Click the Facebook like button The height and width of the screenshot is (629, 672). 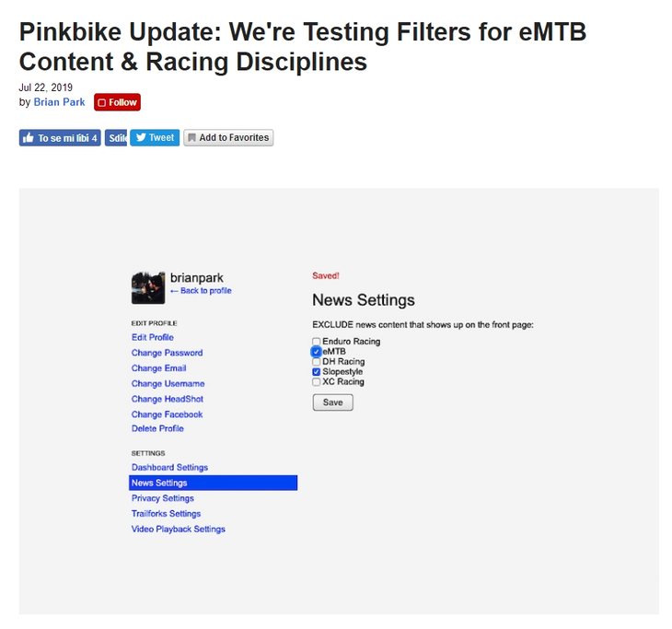(x=60, y=138)
